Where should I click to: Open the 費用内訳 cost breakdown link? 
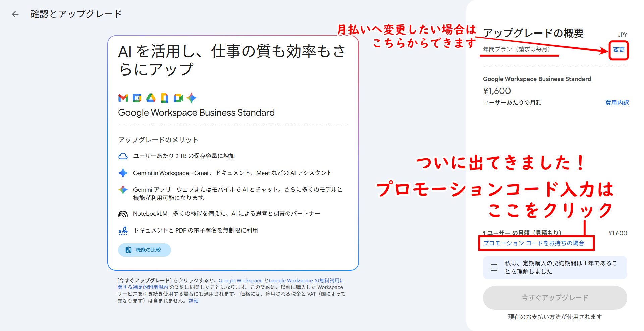[x=617, y=103]
